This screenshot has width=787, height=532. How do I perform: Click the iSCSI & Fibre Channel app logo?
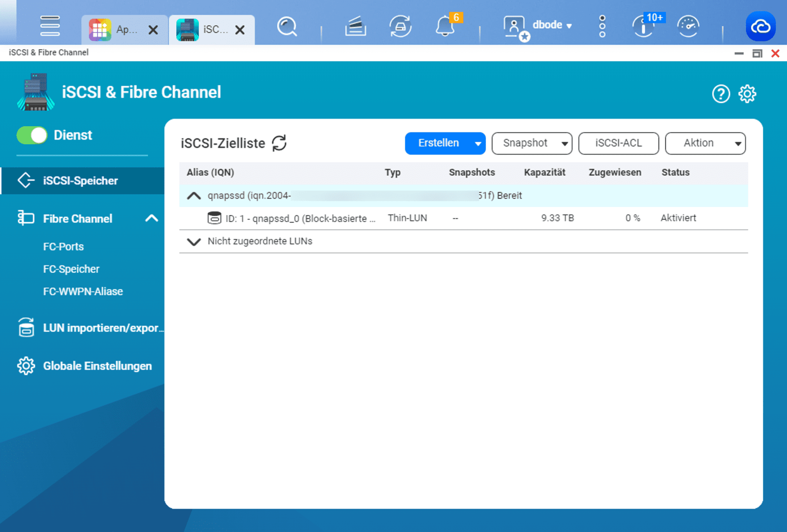36,92
